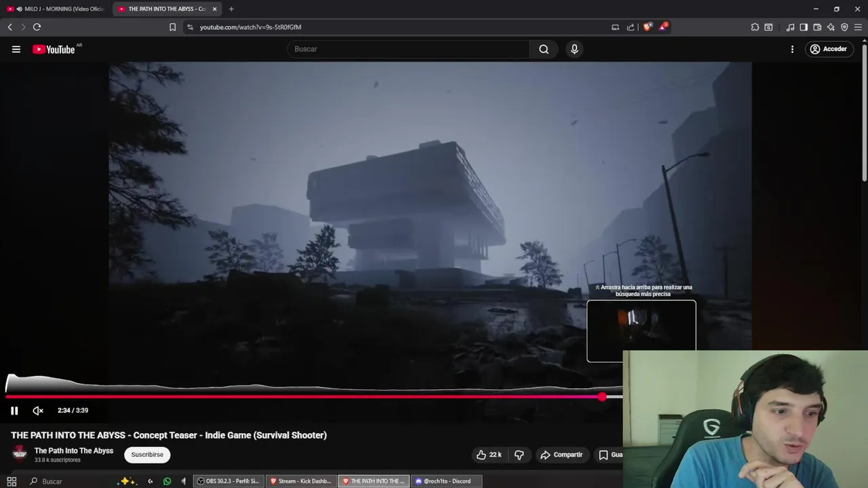Click the page search toolbar icon

(768, 27)
